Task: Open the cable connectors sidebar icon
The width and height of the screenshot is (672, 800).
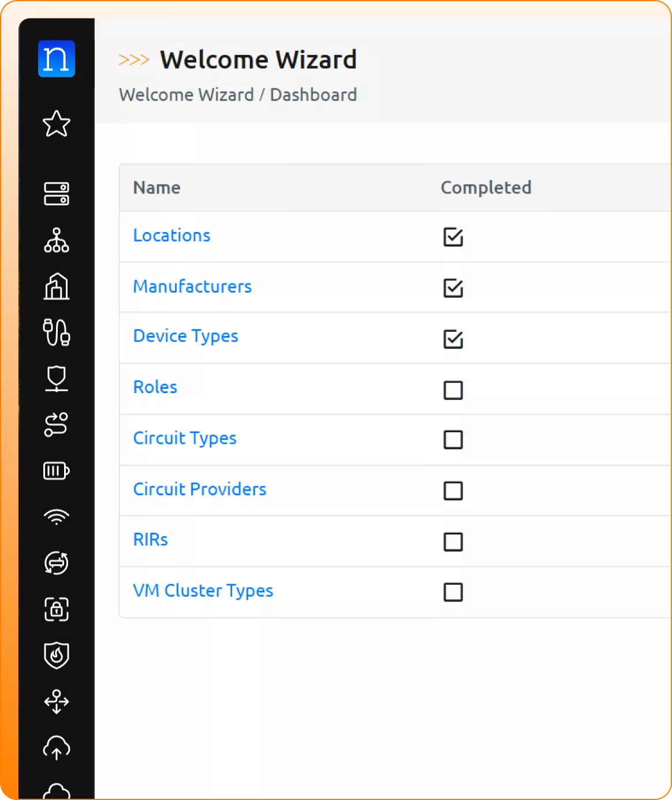Action: tap(57, 332)
